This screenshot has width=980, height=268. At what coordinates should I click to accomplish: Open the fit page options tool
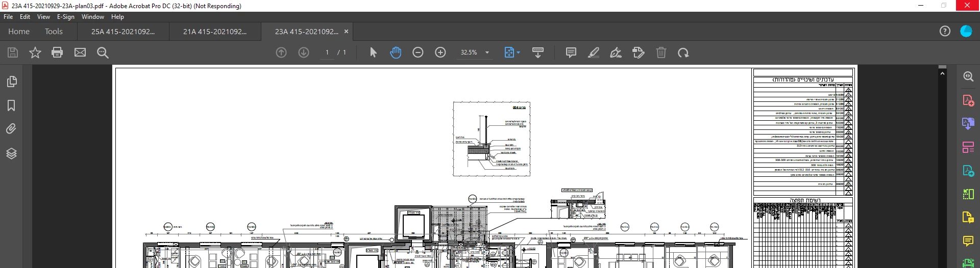(x=509, y=52)
